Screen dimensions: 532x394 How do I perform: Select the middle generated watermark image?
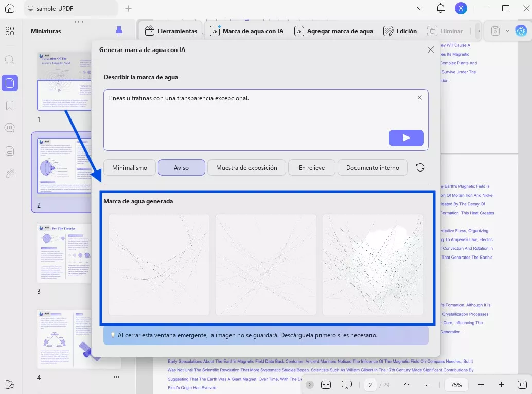(x=266, y=265)
